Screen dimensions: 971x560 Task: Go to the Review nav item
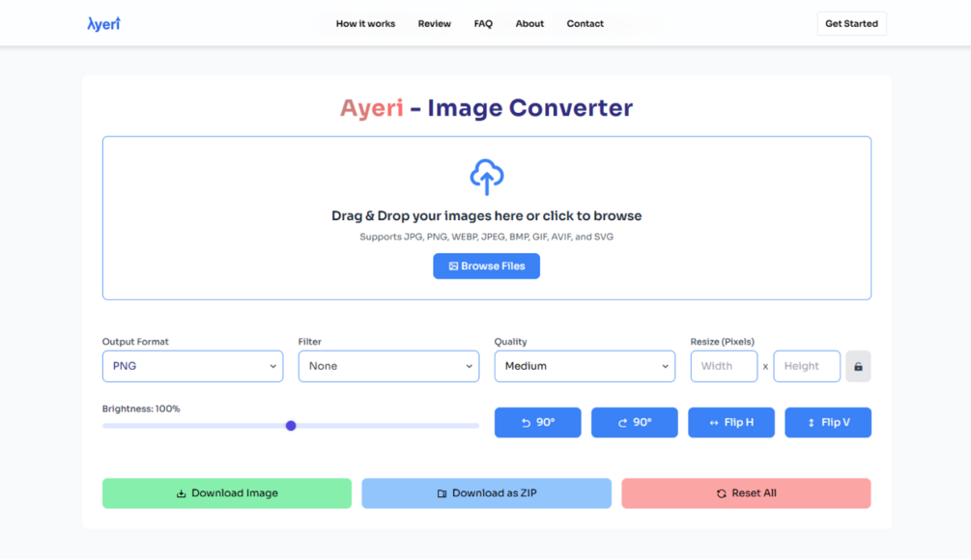pyautogui.click(x=434, y=23)
